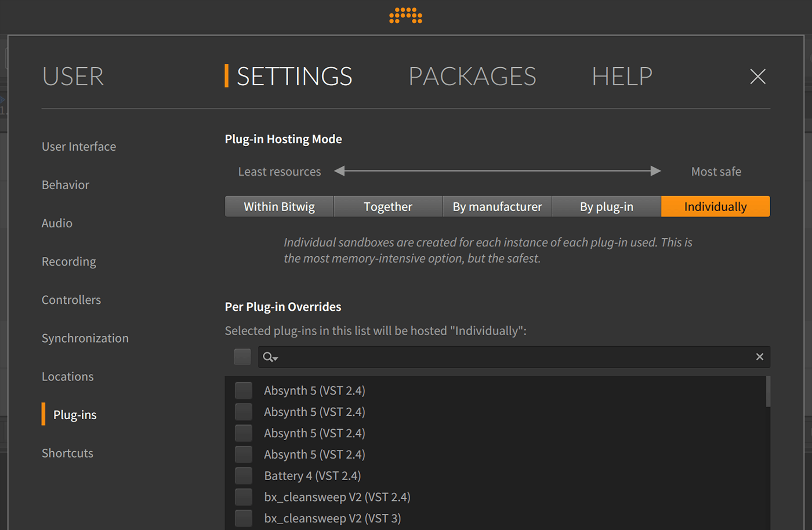The width and height of the screenshot is (812, 530).
Task: Check the Battery 4 (VST 2.4) checkbox
Action: click(x=243, y=475)
